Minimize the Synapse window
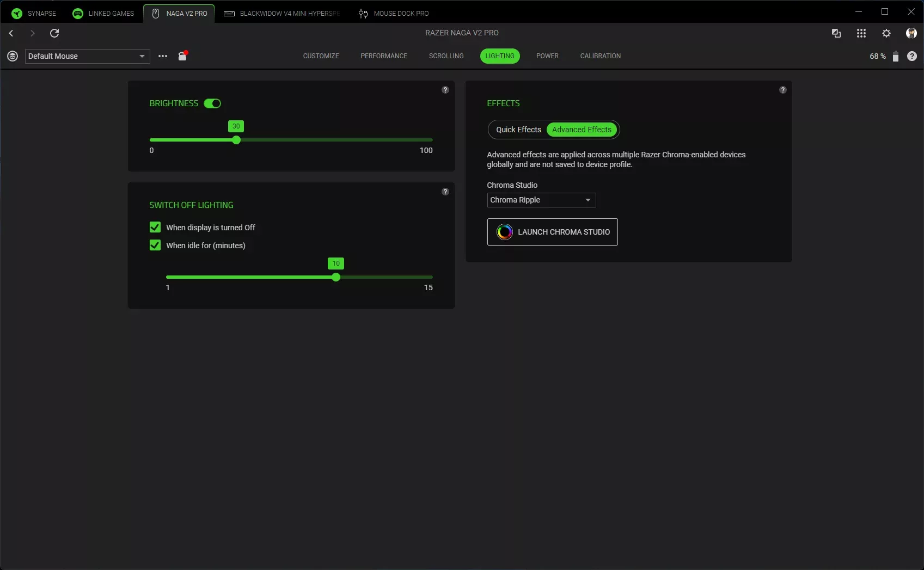The width and height of the screenshot is (924, 570). coord(859,11)
